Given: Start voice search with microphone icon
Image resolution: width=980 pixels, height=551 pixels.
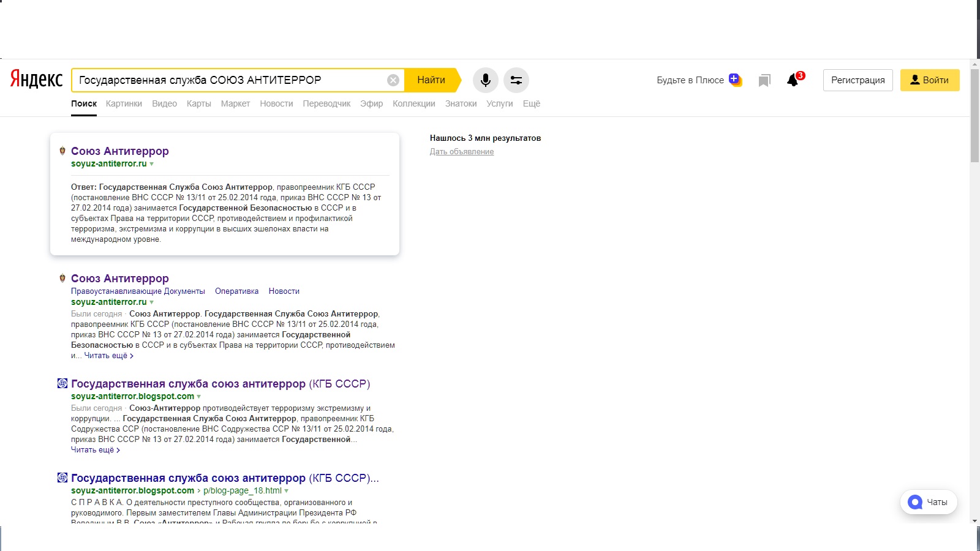Looking at the screenshot, I should point(485,80).
